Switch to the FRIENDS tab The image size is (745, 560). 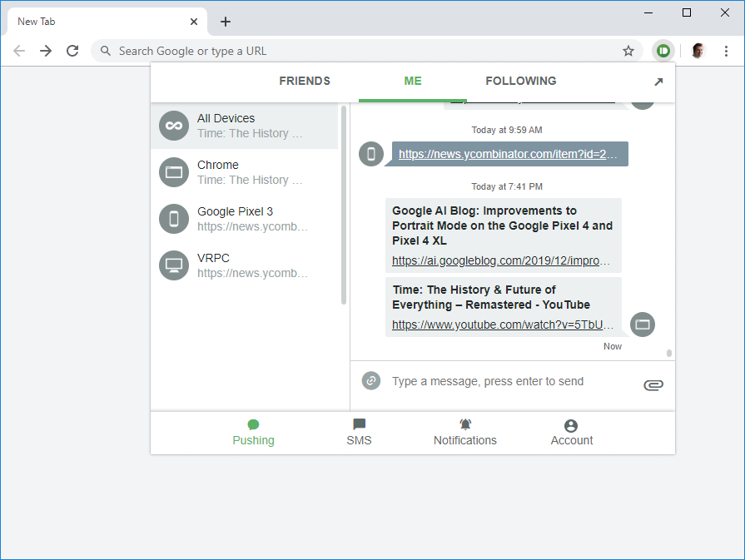305,81
